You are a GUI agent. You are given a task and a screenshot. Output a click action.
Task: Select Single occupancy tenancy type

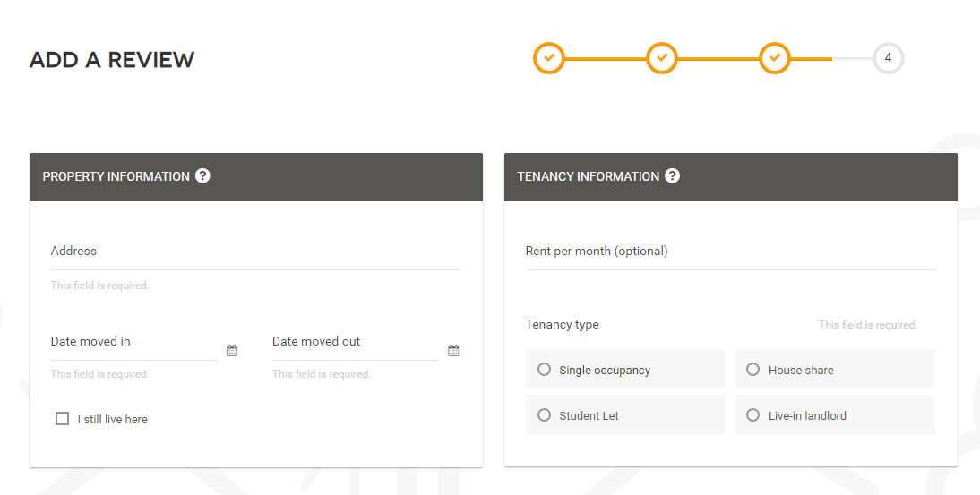point(544,370)
